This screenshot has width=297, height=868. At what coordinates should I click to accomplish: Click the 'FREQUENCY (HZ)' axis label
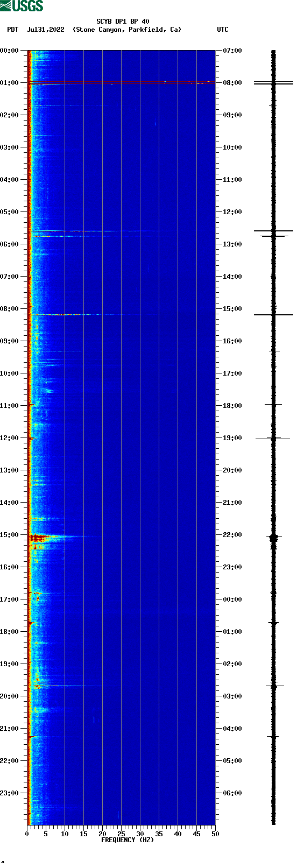[128, 840]
